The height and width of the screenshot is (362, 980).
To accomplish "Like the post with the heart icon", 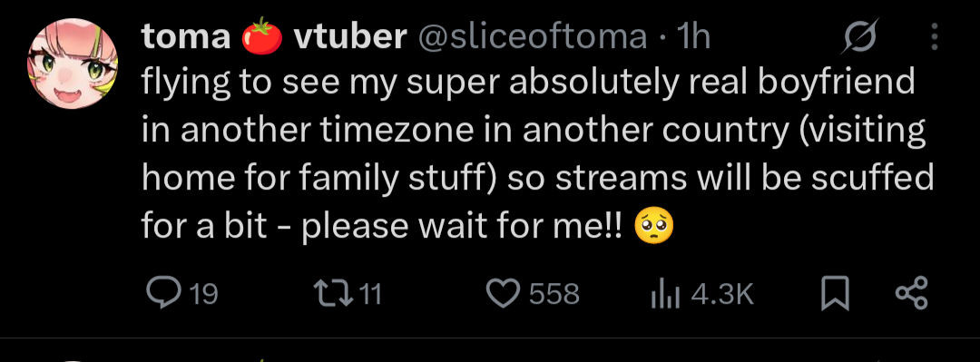I will [x=504, y=293].
